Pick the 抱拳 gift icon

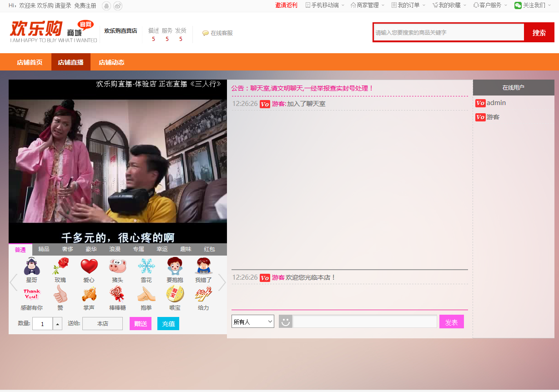point(146,294)
